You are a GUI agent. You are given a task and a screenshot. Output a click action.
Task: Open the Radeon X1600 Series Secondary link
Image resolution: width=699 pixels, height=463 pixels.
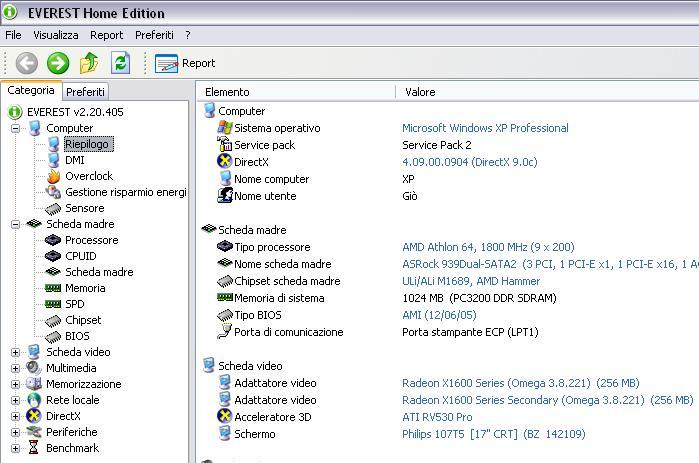coord(547,401)
